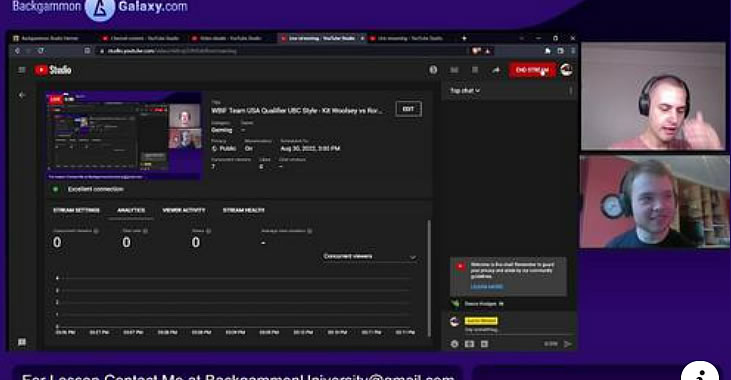Click the red End Stream button
Viewport: 731px width, 380px height.
pos(532,70)
